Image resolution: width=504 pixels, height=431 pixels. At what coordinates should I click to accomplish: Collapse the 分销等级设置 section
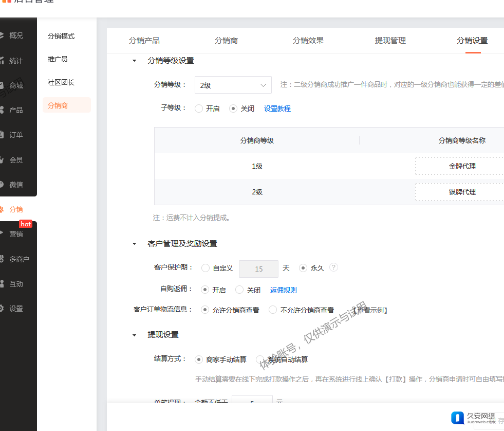[135, 61]
